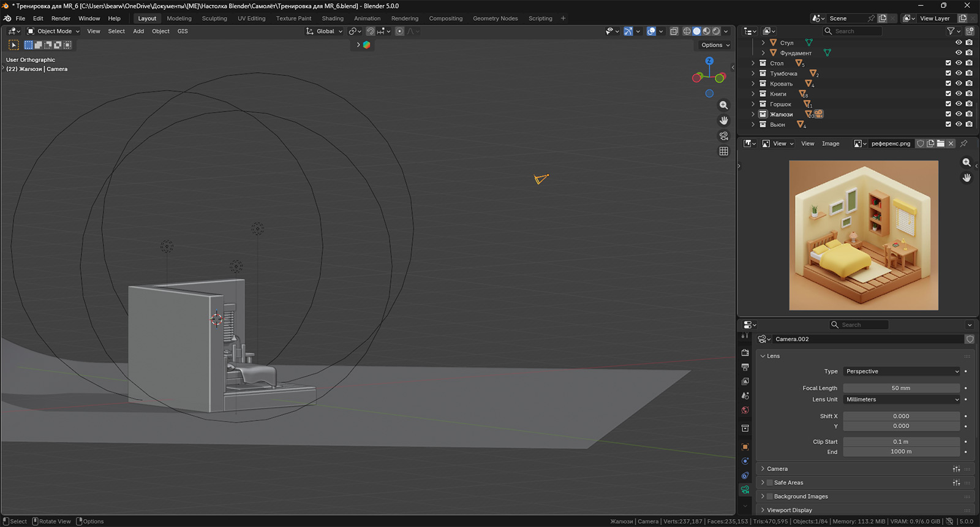Click the Options button in viewport

[x=715, y=45]
